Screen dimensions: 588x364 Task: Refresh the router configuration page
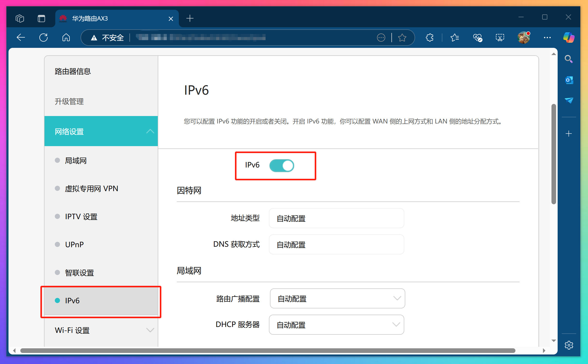tap(43, 38)
